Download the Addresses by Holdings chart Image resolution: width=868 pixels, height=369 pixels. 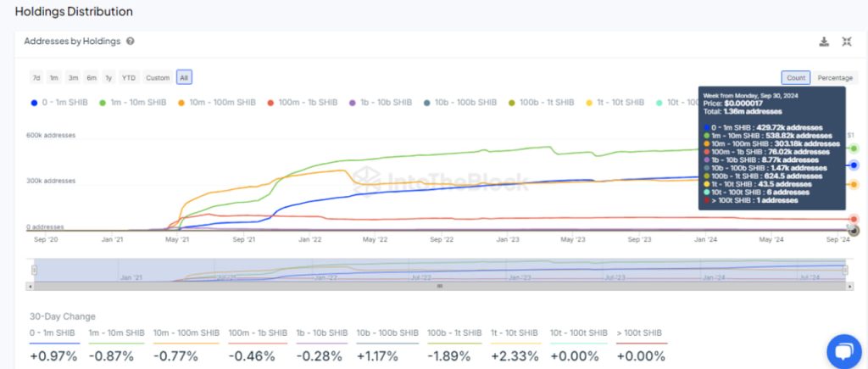(x=824, y=42)
